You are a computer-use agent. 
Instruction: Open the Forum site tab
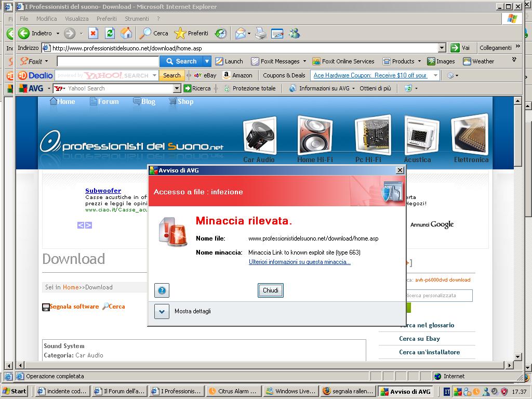[104, 101]
